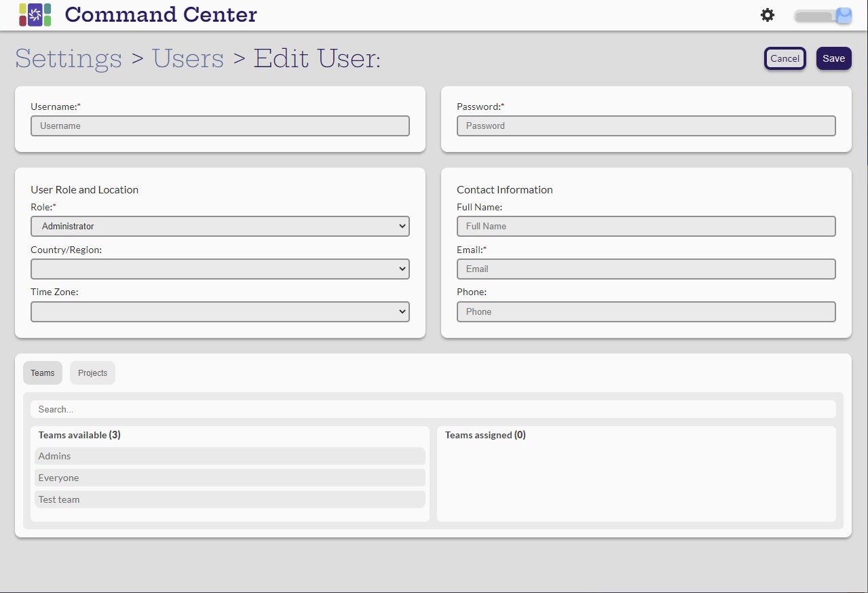868x593 pixels.
Task: Focus the Phone input field
Action: (645, 311)
